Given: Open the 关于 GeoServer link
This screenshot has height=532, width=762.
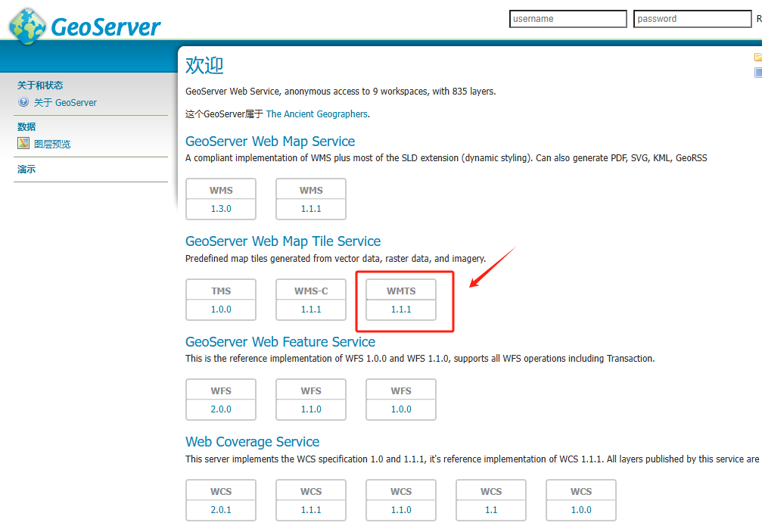Looking at the screenshot, I should pos(65,102).
